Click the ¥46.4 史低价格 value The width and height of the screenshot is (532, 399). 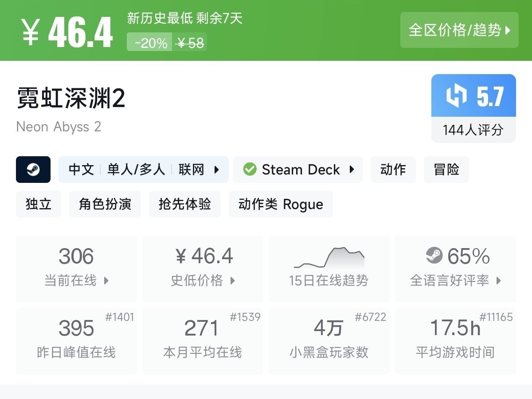pyautogui.click(x=204, y=256)
